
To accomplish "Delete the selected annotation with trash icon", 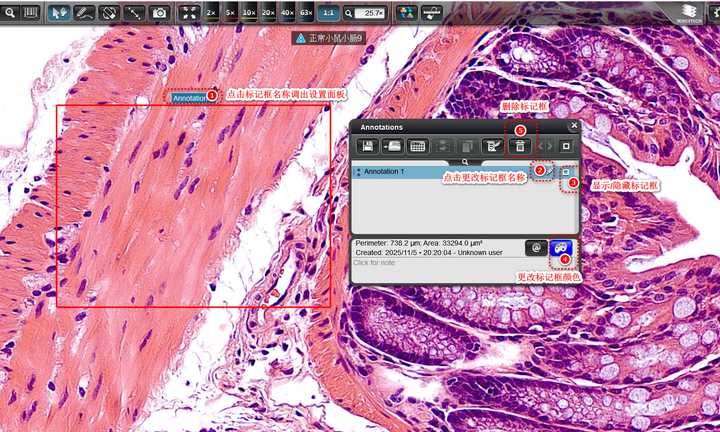I will point(520,146).
